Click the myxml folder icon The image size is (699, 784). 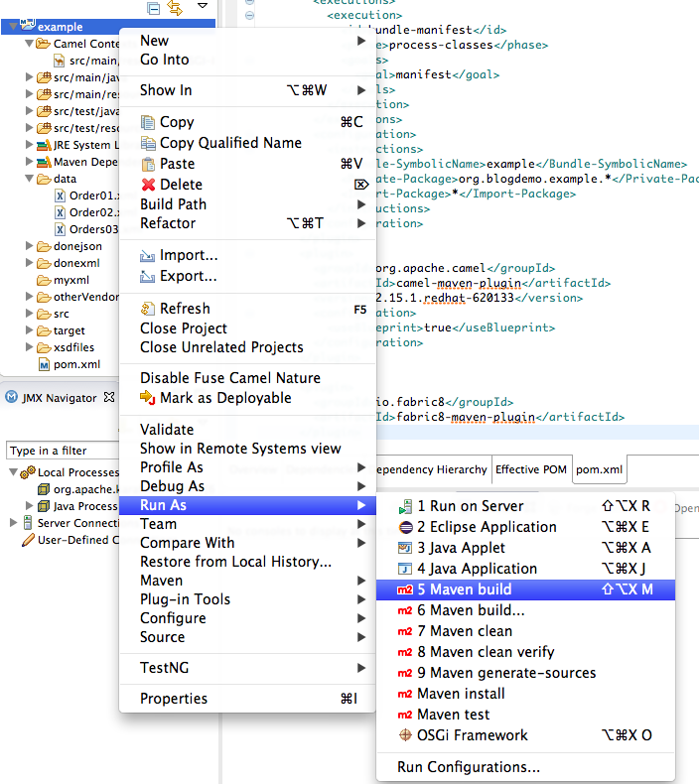44,280
